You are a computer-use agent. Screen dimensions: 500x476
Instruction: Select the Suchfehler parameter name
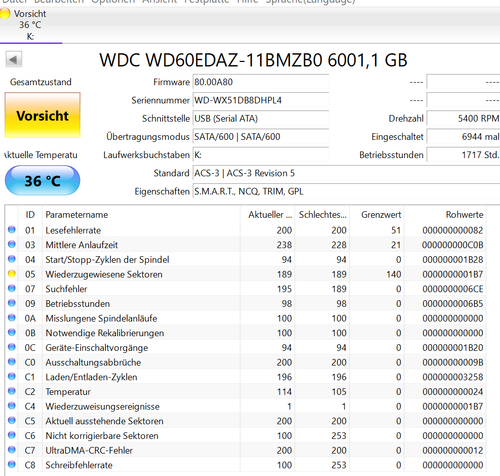(66, 289)
